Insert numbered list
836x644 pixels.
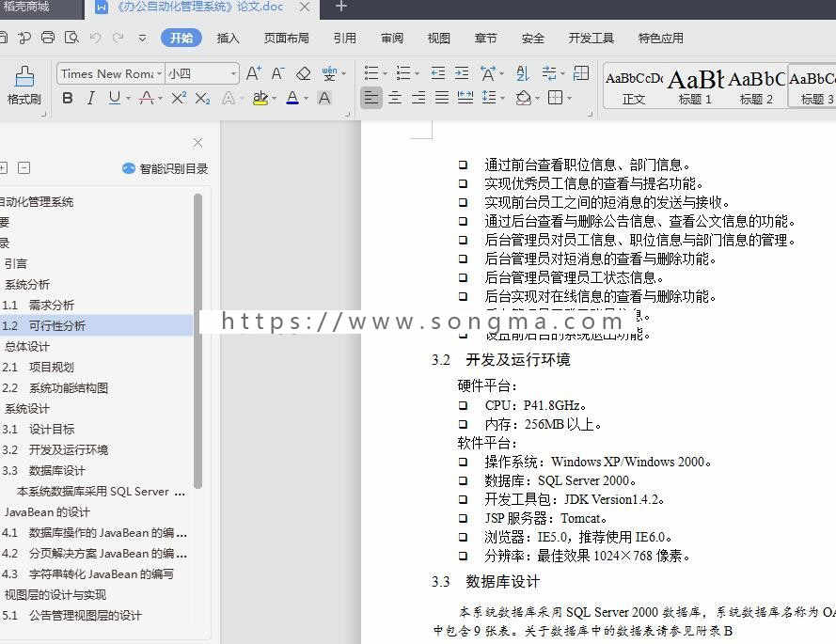403,72
